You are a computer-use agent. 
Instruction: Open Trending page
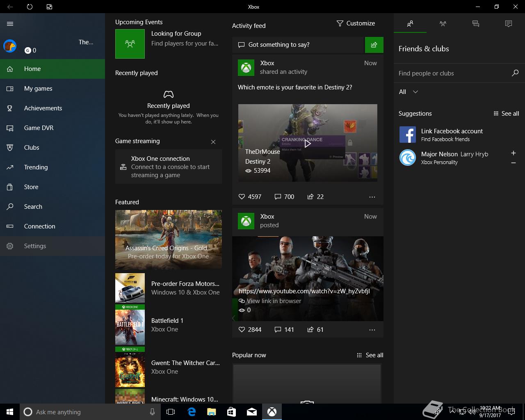tap(52, 167)
